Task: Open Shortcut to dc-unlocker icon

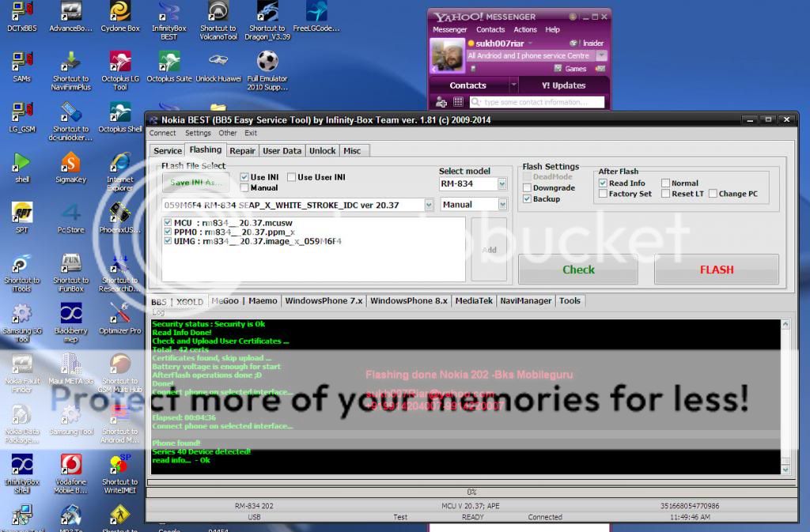Action: pos(70,121)
